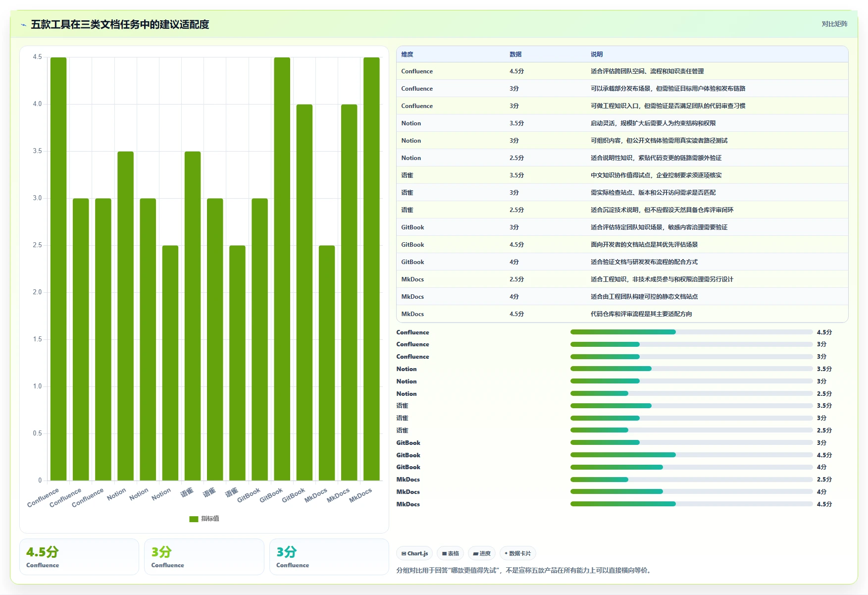Click the Notion 2.5分 progress bar
868x595 pixels.
point(691,393)
